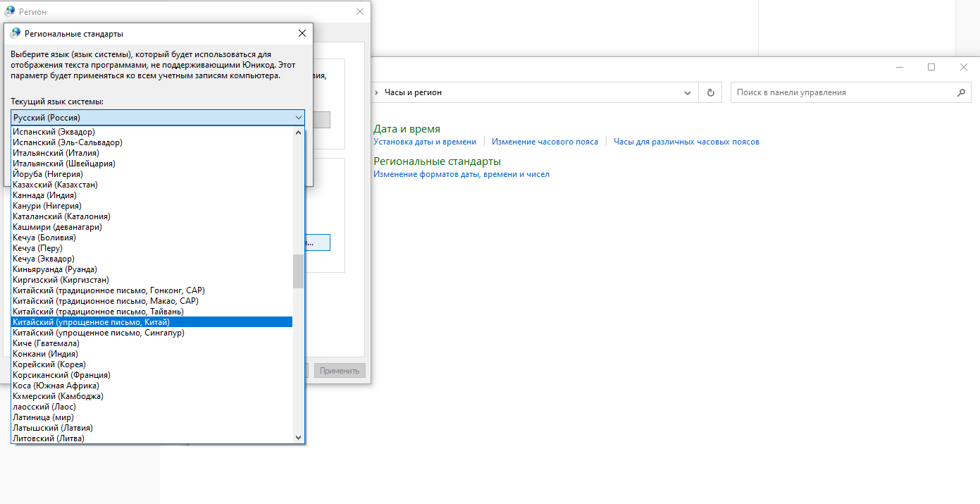The image size is (980, 504).
Task: Choose Корсиканский (Франция) entry
Action: pyautogui.click(x=151, y=375)
